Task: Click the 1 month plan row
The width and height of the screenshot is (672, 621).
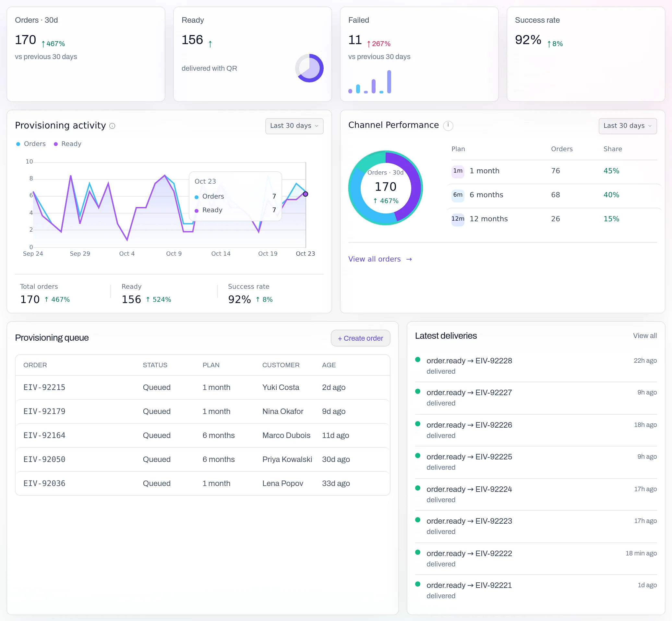Action: tap(554, 171)
